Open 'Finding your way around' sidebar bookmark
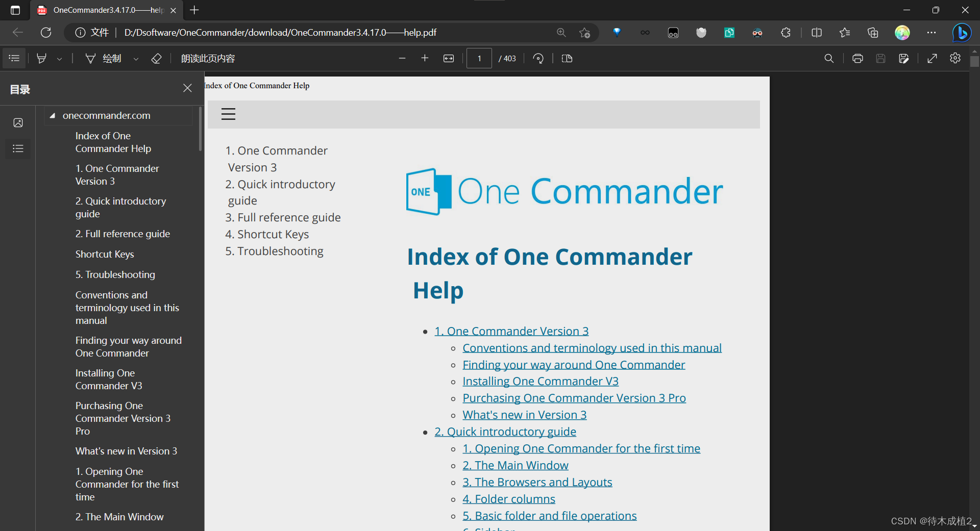This screenshot has width=980, height=531. (128, 347)
